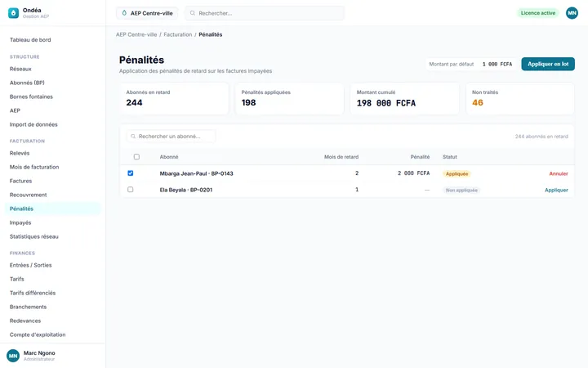The height and width of the screenshot is (368, 588).
Task: Check the Ela Beyala row checkbox
Action: coord(130,190)
